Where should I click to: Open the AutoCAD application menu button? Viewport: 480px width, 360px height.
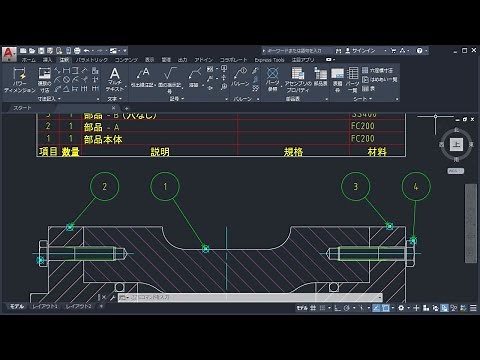(x=9, y=54)
